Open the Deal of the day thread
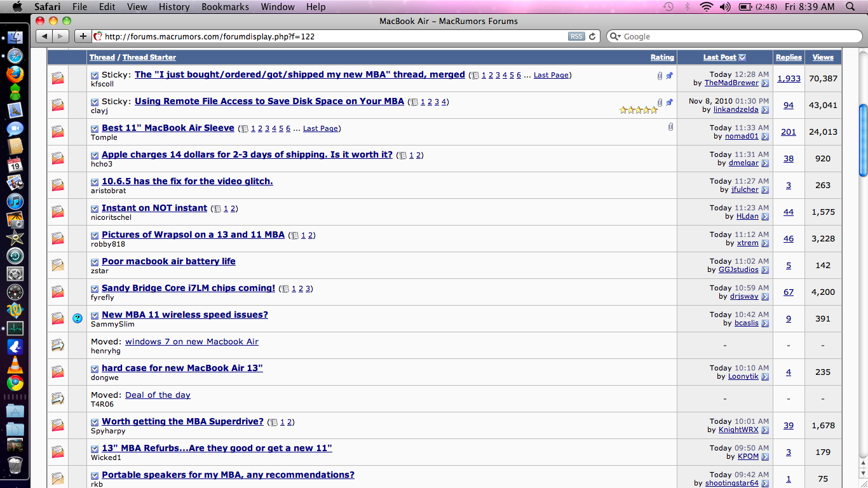868x488 pixels. (158, 395)
